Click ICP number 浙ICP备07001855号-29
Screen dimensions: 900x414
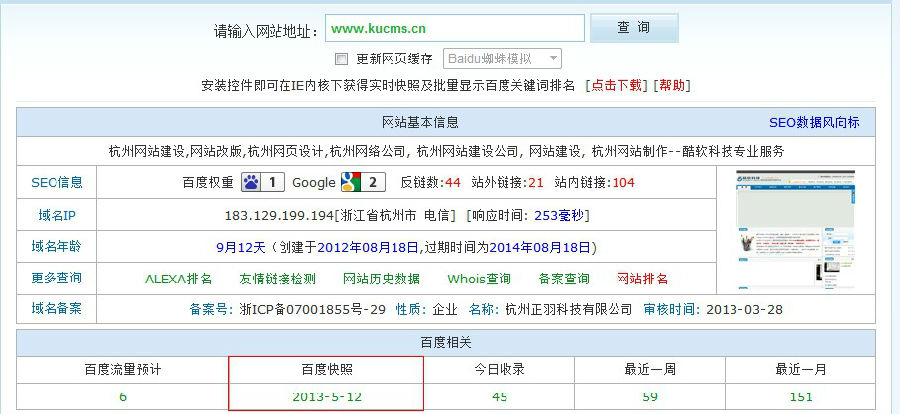point(312,310)
